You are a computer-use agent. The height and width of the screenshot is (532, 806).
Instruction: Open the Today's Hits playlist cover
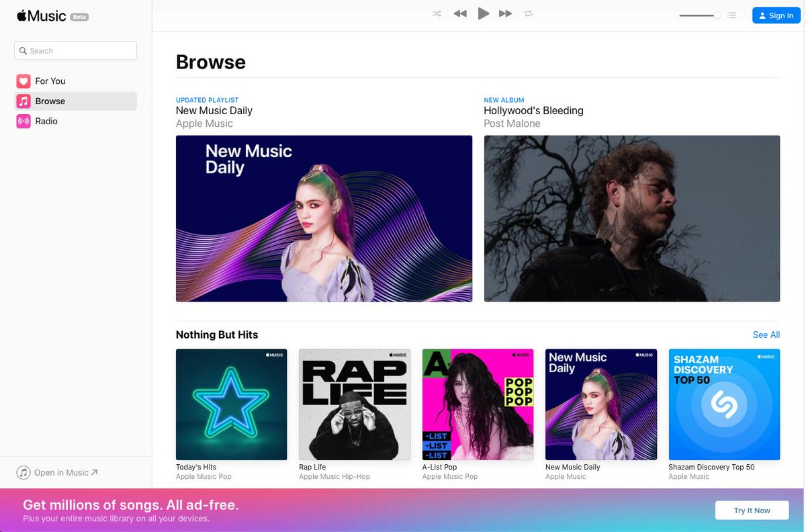tap(231, 404)
